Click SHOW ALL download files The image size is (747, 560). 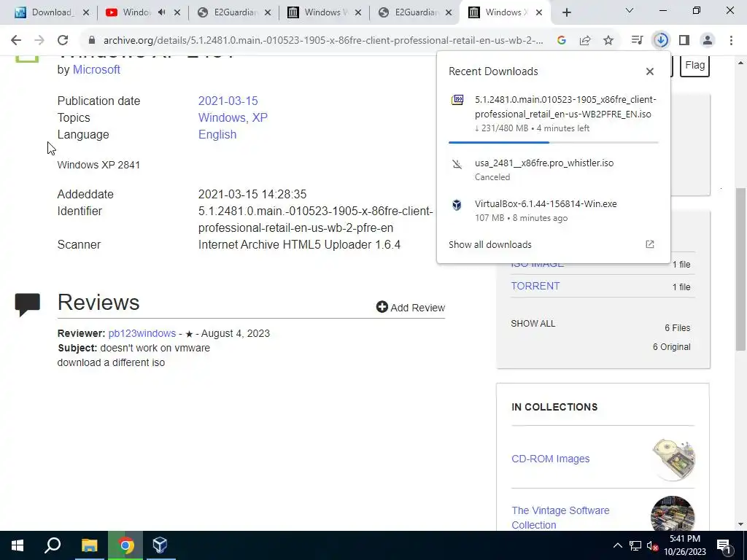coord(533,324)
